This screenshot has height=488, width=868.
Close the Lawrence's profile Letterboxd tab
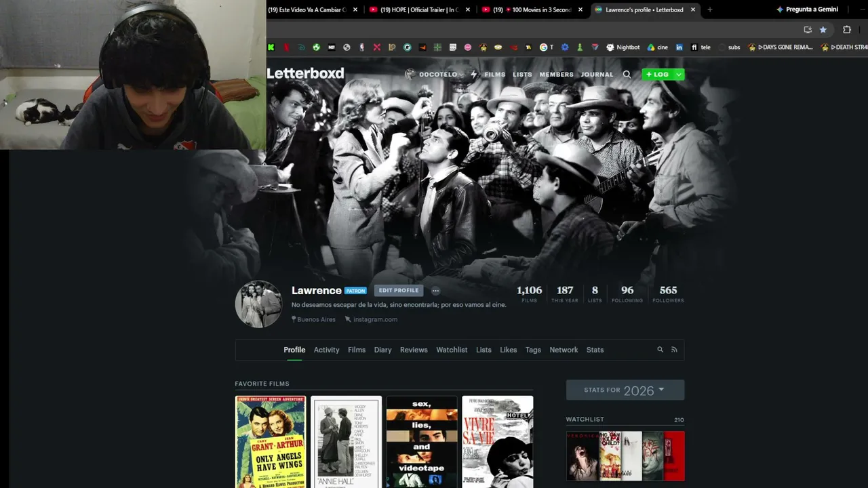[693, 9]
